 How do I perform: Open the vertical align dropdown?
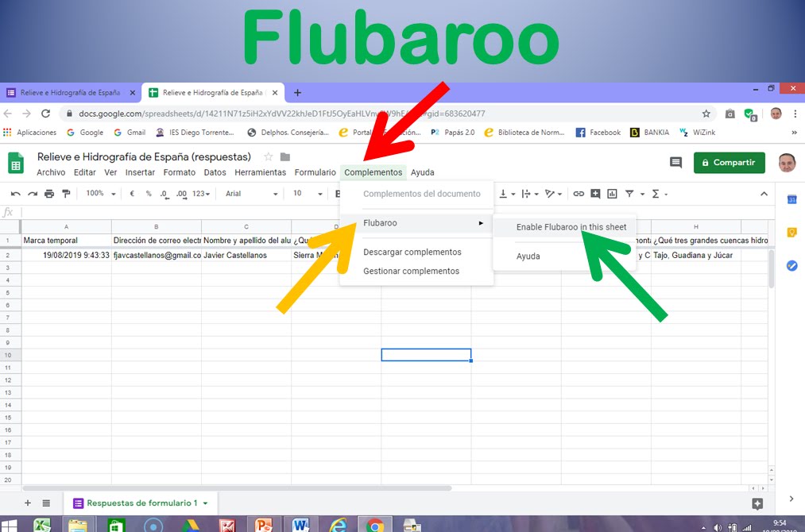[x=507, y=194]
